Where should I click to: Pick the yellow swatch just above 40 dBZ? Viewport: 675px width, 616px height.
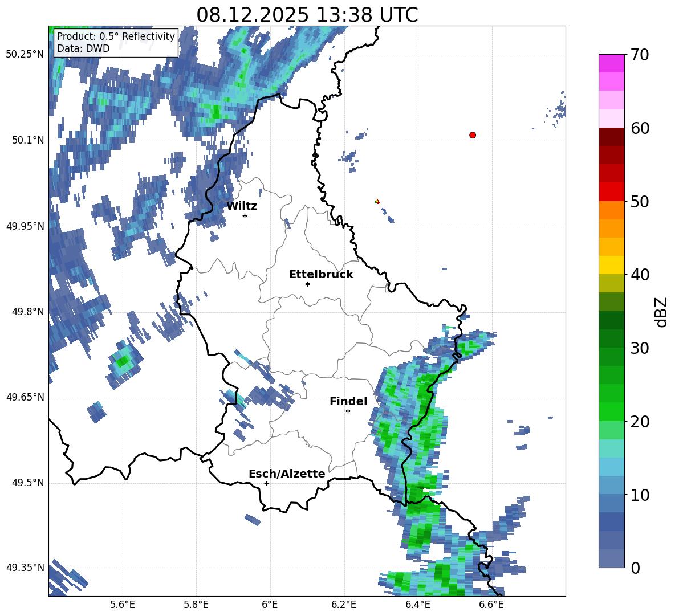tap(611, 265)
